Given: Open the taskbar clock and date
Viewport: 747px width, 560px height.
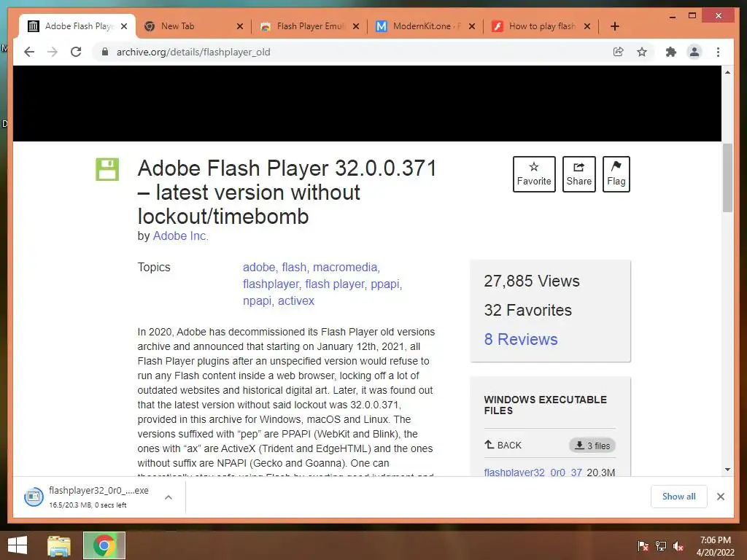Looking at the screenshot, I should click(715, 546).
